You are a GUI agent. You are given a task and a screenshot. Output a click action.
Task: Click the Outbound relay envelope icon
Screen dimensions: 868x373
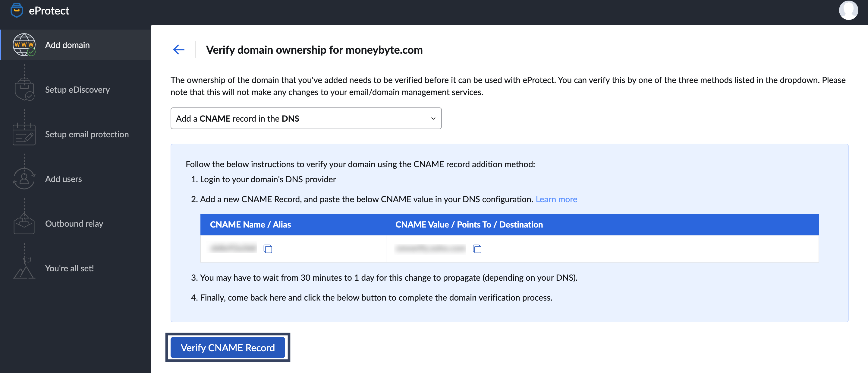[24, 223]
